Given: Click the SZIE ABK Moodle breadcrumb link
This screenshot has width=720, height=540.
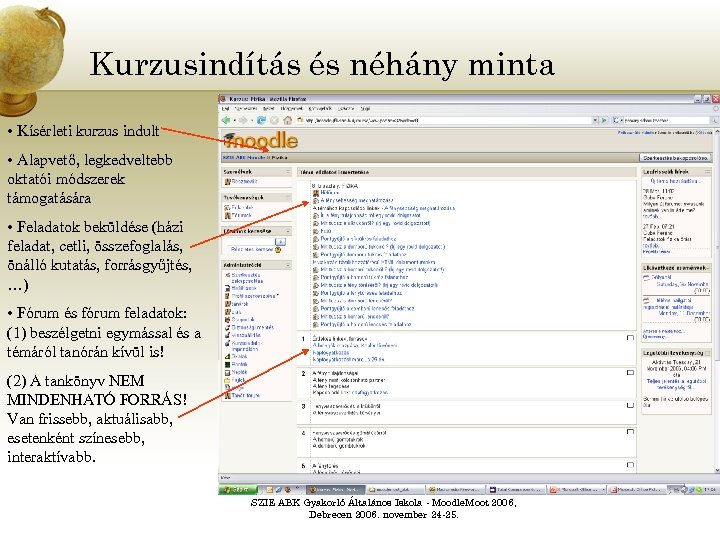Looking at the screenshot, I should click(243, 158).
